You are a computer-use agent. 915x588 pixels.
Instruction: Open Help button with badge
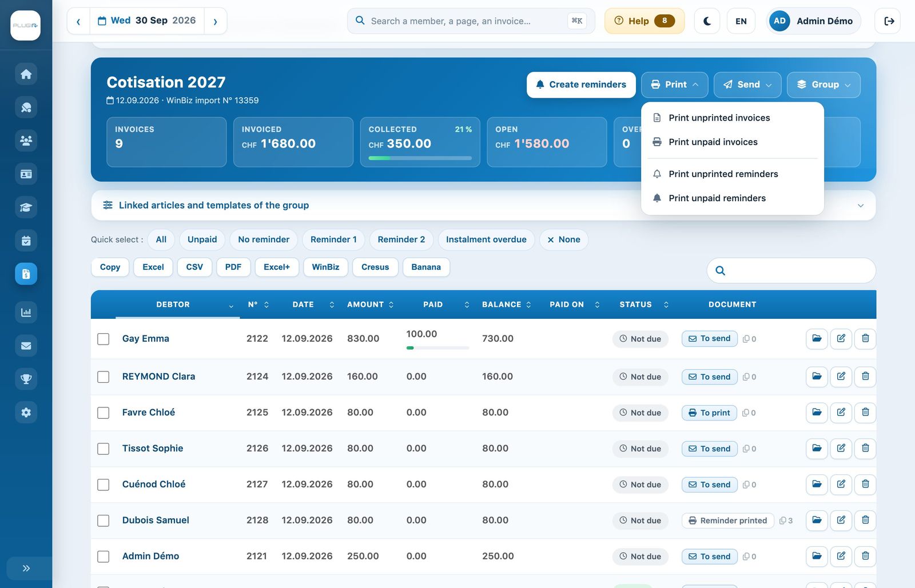coord(645,21)
